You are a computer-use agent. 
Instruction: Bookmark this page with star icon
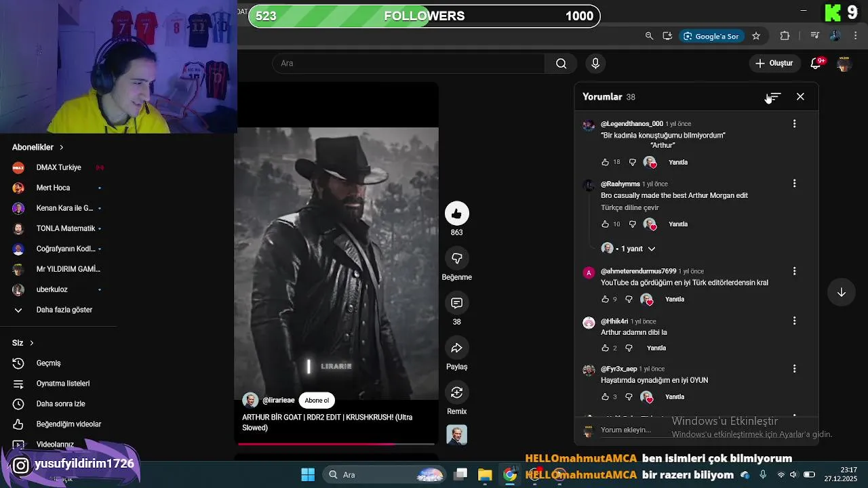756,36
